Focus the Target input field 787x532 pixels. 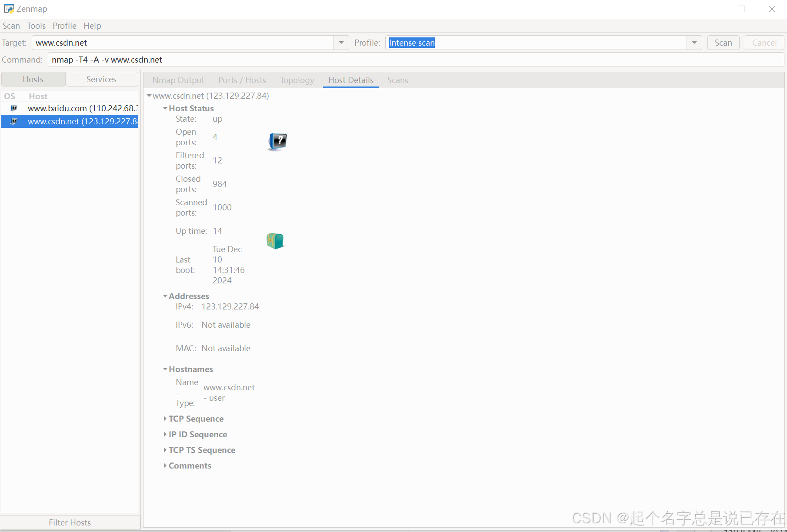coord(183,43)
